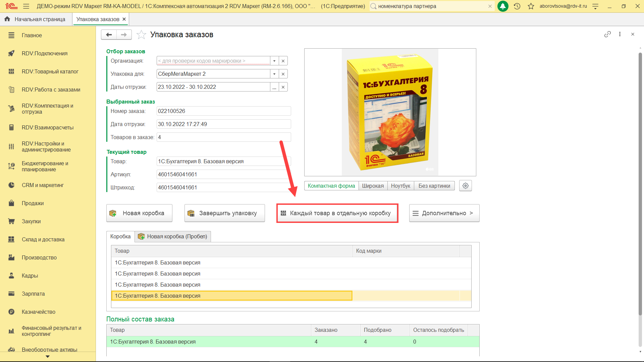644x362 pixels.
Task: Click the notifications bell icon
Action: point(503,6)
